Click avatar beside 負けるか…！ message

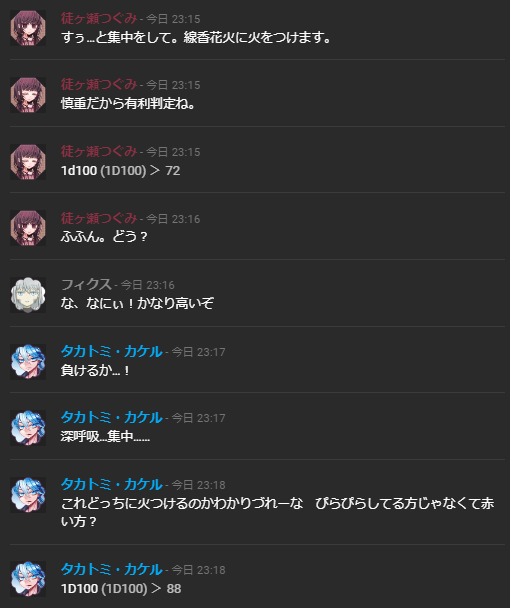point(28,362)
